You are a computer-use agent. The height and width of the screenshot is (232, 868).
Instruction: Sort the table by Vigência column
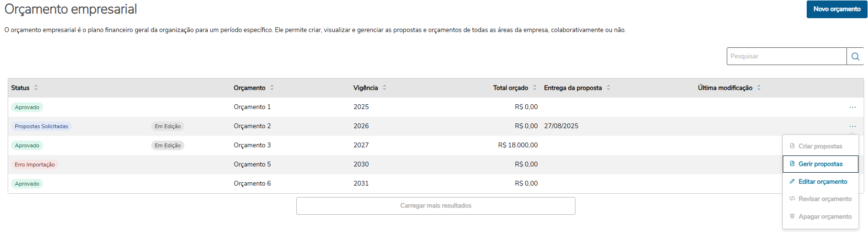384,88
